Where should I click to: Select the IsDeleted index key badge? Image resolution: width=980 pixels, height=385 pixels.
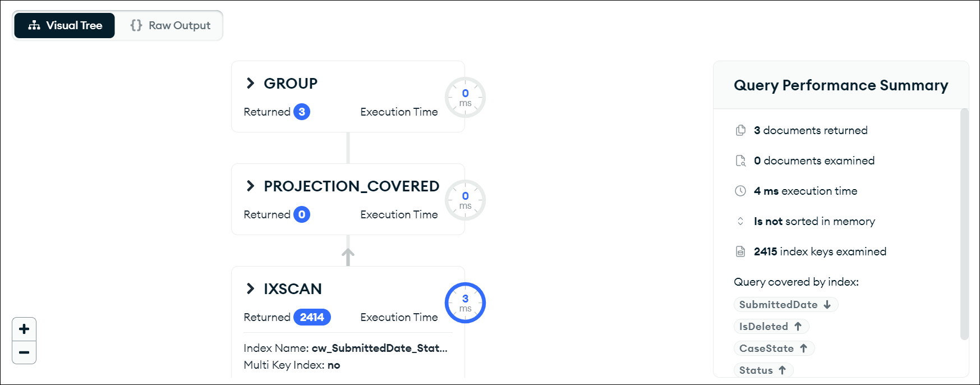click(771, 327)
